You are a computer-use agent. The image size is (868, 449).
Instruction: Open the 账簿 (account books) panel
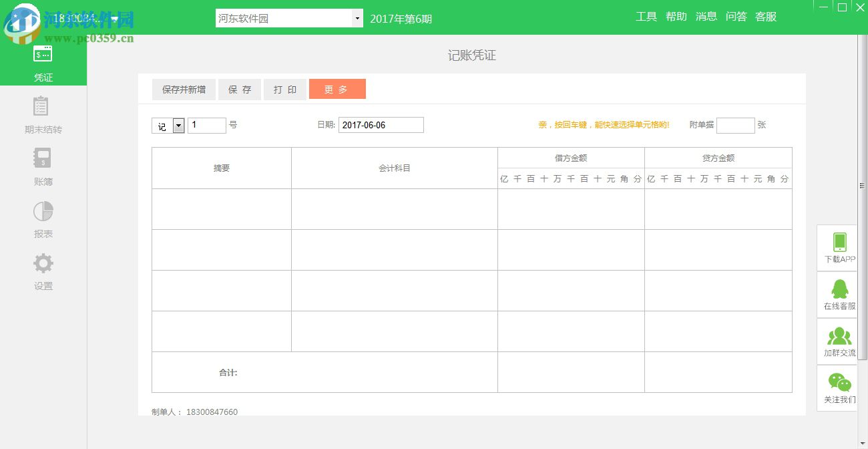click(42, 167)
